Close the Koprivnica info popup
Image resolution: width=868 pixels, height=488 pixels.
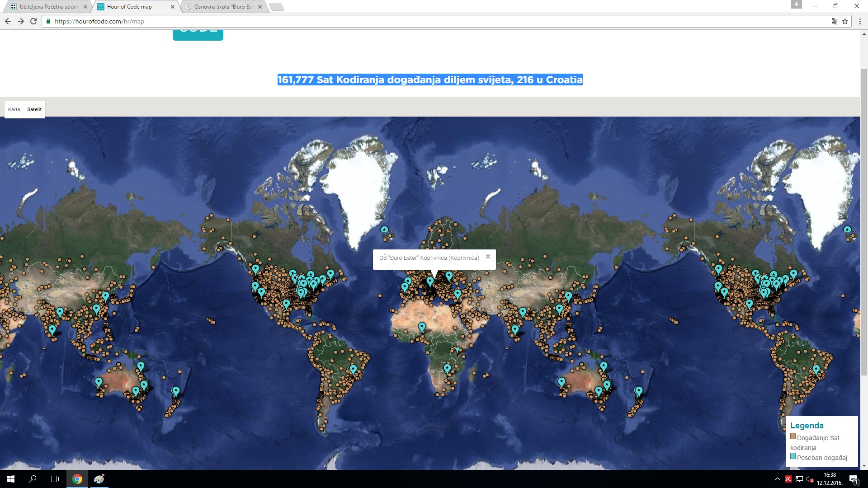pos(488,256)
